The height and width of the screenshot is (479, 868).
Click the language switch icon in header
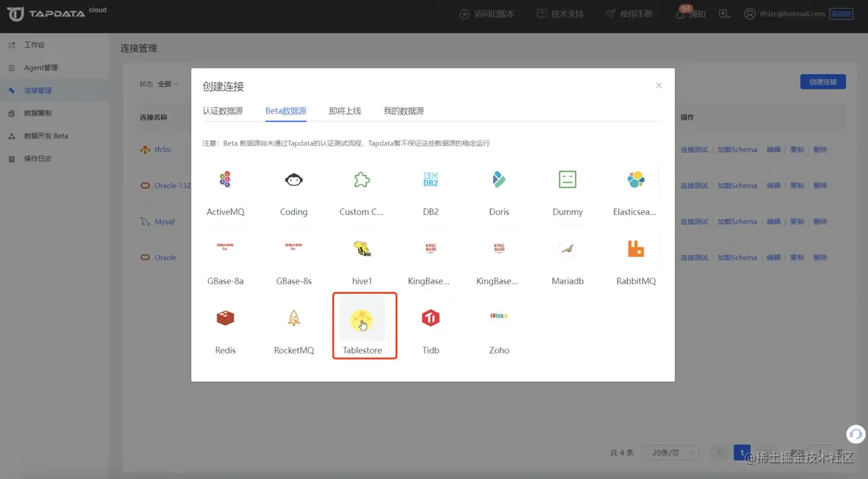[724, 14]
